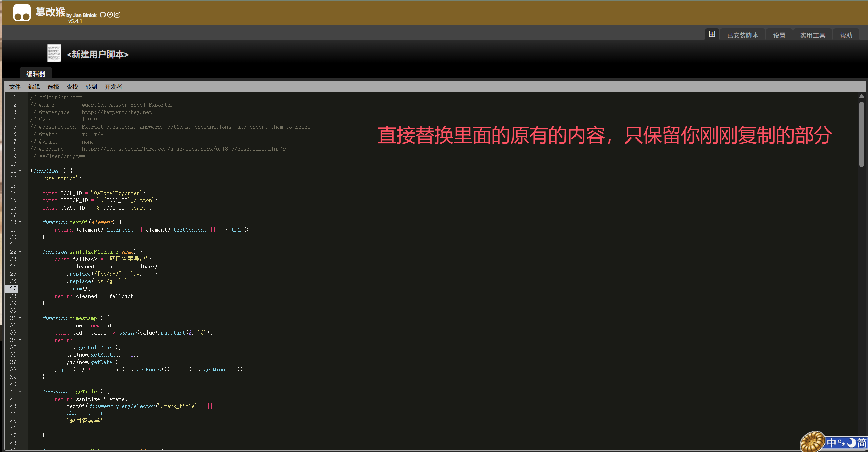868x452 pixels.
Task: Fold the return array at line 34
Action: click(x=20, y=340)
